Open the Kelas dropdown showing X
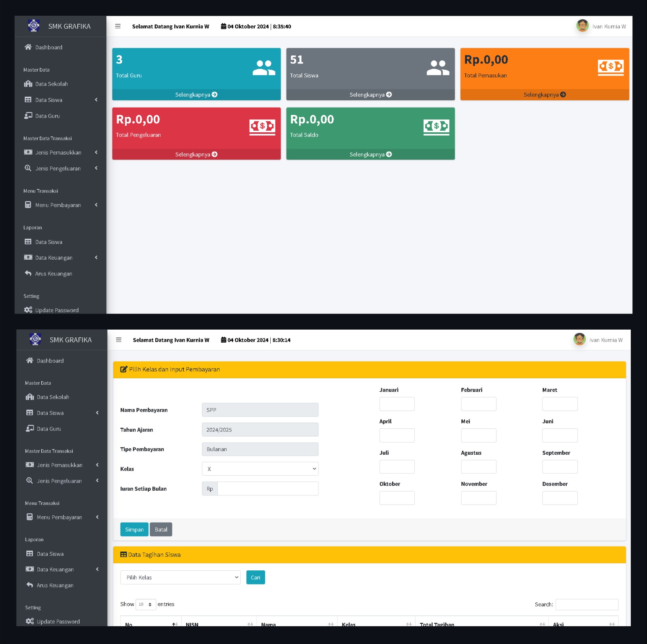This screenshot has height=644, width=647. [x=260, y=469]
